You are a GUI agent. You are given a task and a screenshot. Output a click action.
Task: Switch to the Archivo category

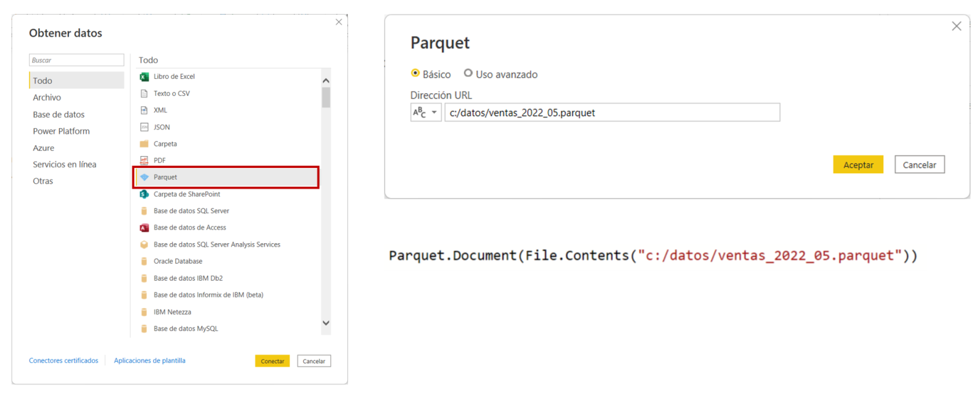pos(46,97)
